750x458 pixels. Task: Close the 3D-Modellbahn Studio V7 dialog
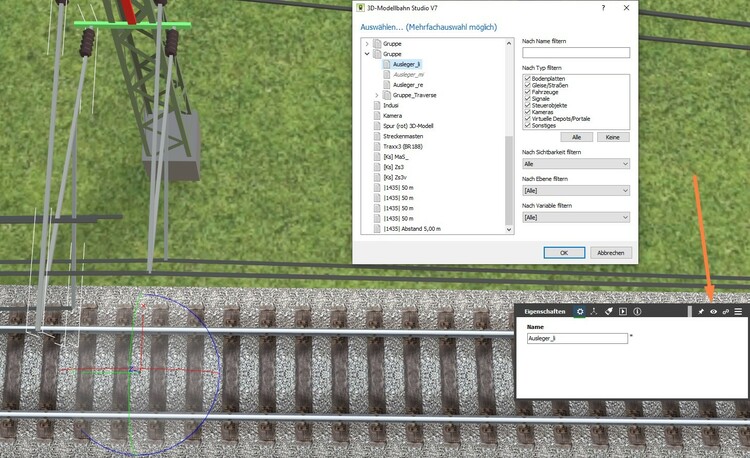[x=626, y=8]
